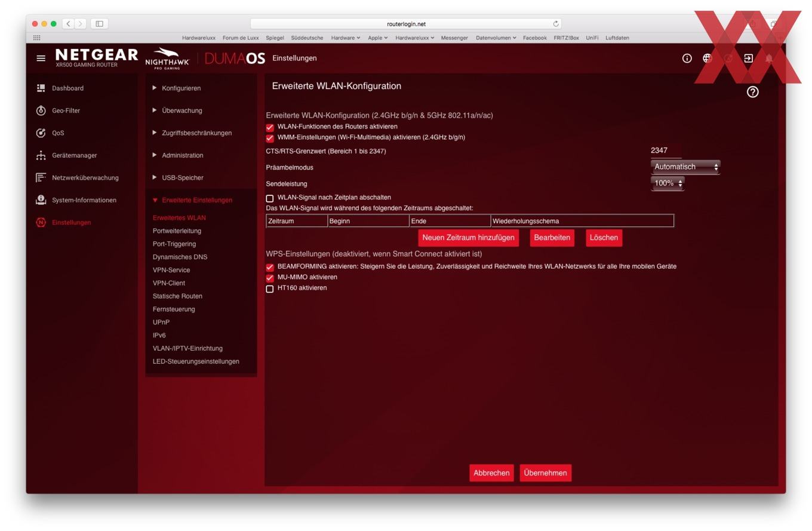Enable HT160 aktivieren checkbox
The width and height of the screenshot is (812, 531).
[x=270, y=288]
